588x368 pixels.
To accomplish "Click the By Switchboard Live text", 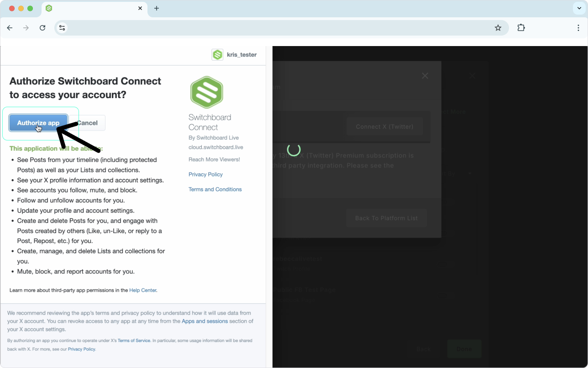I will click(x=214, y=138).
